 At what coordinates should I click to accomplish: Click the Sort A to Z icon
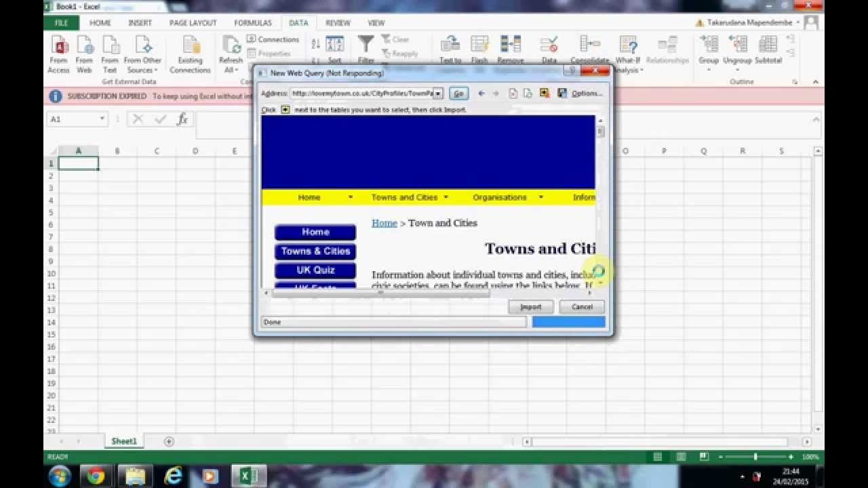[316, 44]
